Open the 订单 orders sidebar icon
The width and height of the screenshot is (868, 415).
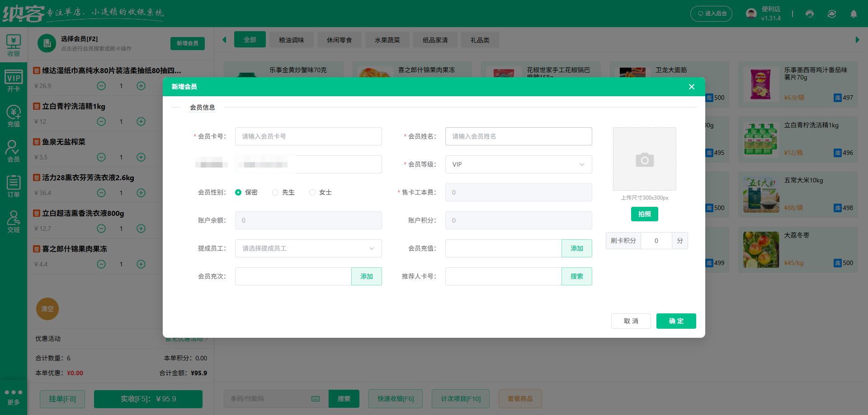click(14, 187)
